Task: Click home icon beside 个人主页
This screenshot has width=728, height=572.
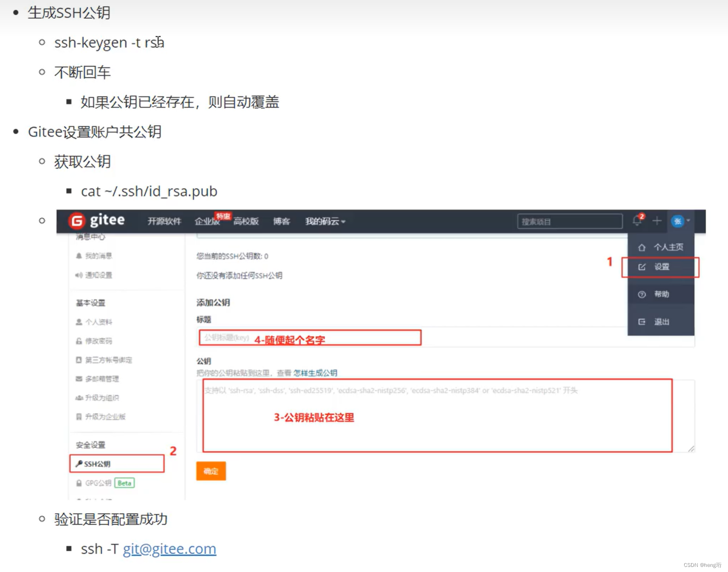Action: [642, 247]
